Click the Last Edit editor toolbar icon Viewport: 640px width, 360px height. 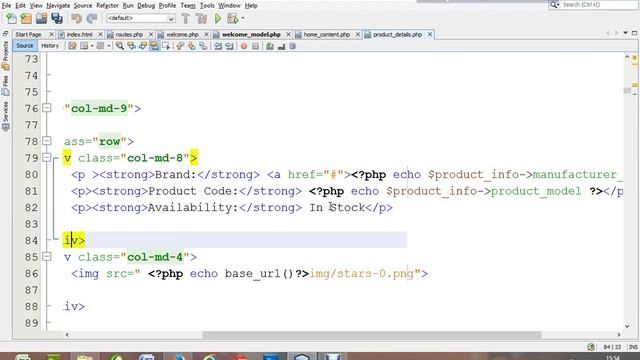pyautogui.click(x=72, y=46)
